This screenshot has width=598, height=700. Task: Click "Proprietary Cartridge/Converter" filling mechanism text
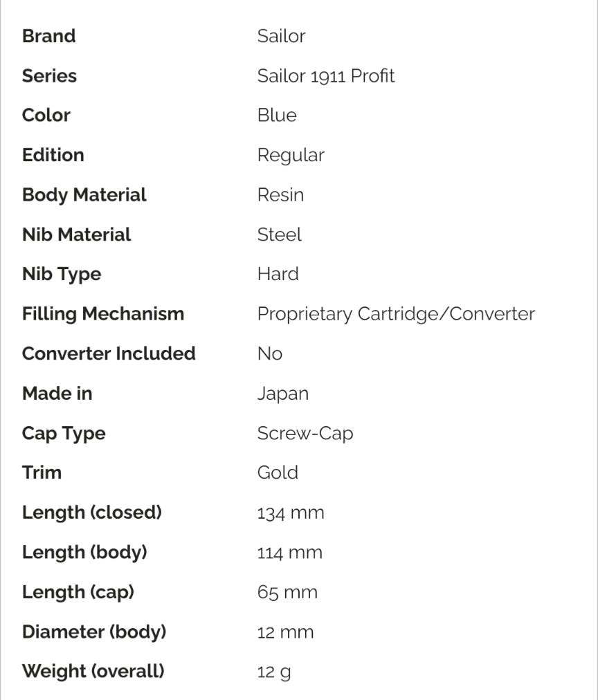coord(396,314)
